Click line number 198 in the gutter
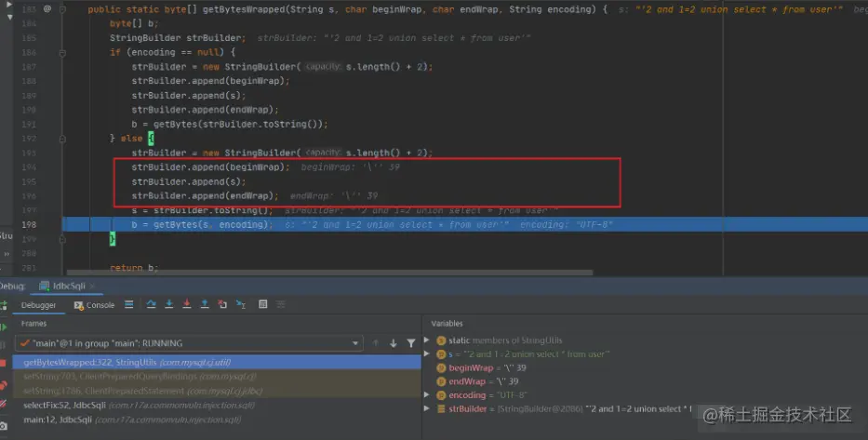This screenshot has height=440, width=868. click(x=29, y=225)
